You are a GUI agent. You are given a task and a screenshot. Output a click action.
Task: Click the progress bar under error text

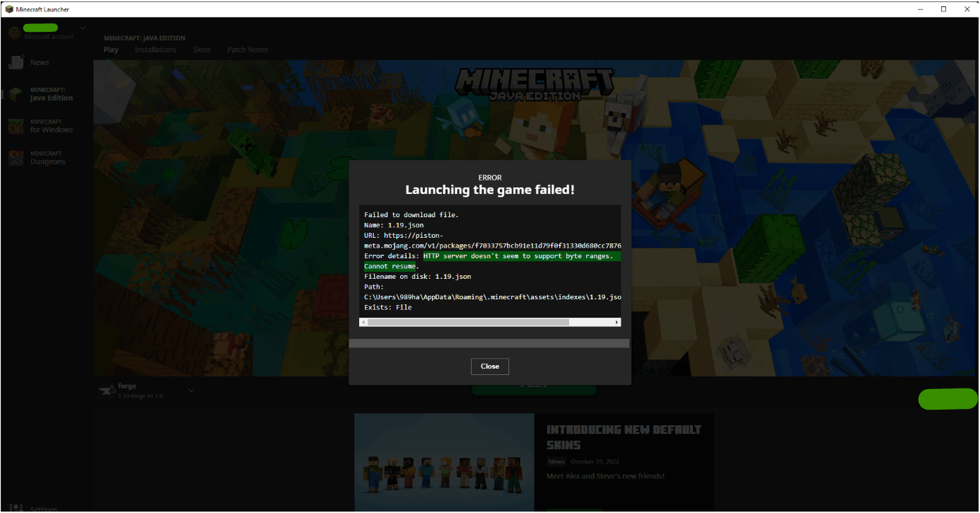[x=489, y=343]
